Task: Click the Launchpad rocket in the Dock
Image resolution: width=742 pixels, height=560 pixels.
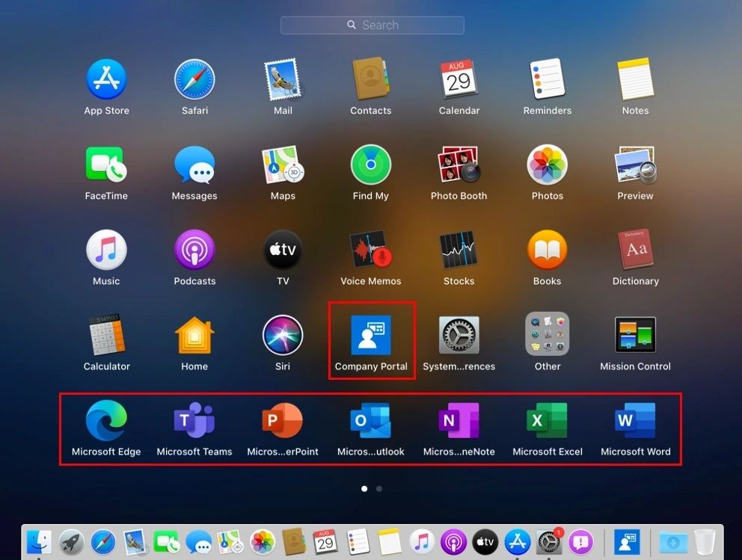Action: [x=71, y=542]
